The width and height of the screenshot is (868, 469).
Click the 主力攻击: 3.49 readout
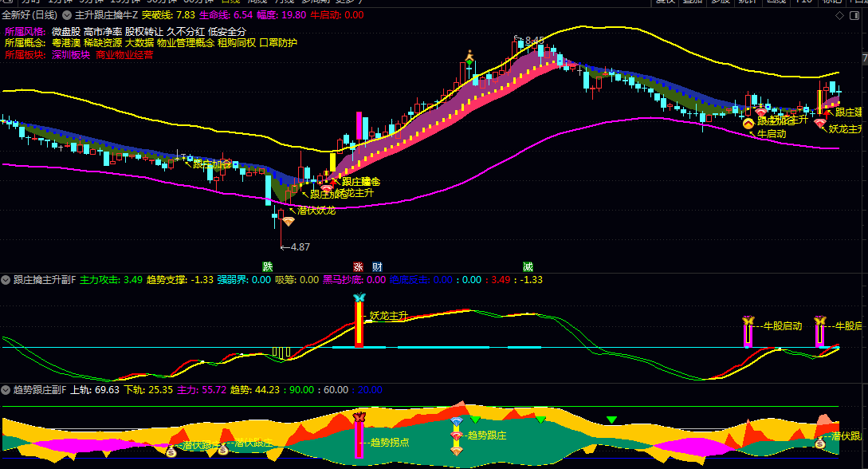pos(112,280)
